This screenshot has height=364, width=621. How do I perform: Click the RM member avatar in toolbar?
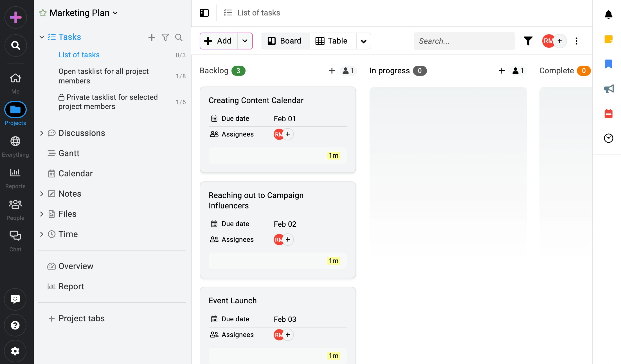(548, 41)
